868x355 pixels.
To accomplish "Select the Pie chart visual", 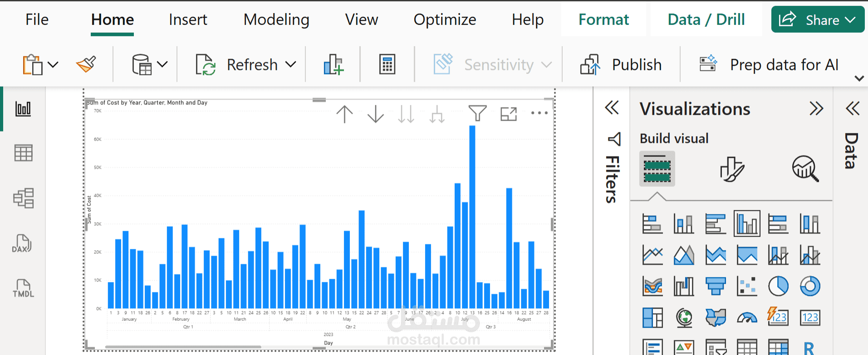I will point(778,286).
